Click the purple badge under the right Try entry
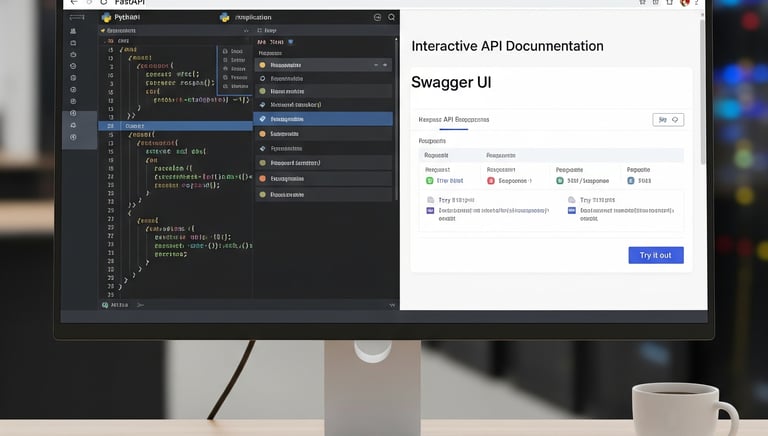 (x=572, y=211)
